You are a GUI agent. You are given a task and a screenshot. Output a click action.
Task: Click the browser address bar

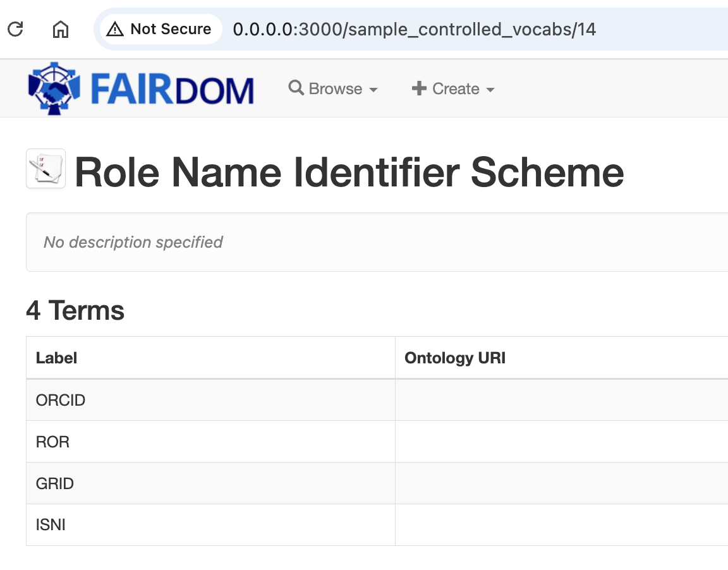tap(414, 28)
